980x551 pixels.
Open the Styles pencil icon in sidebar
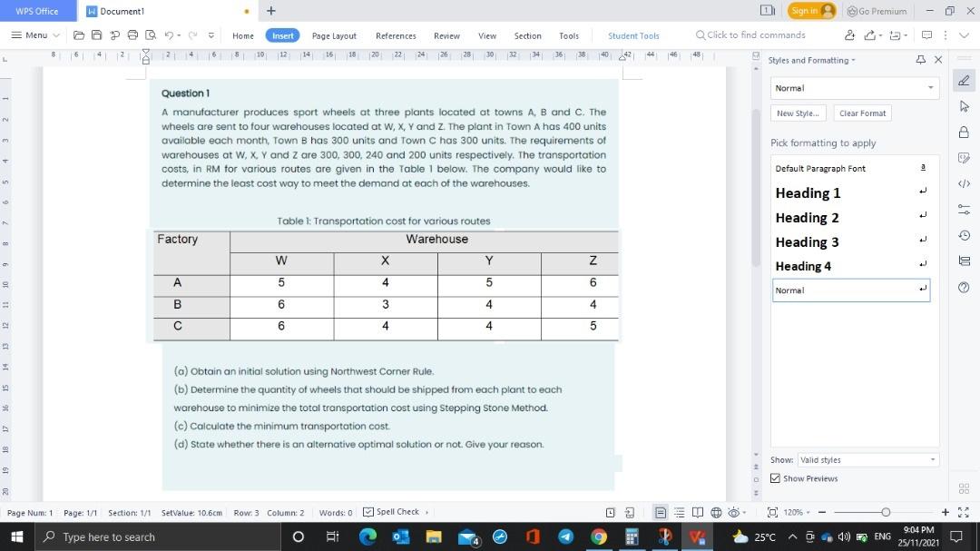(x=964, y=81)
